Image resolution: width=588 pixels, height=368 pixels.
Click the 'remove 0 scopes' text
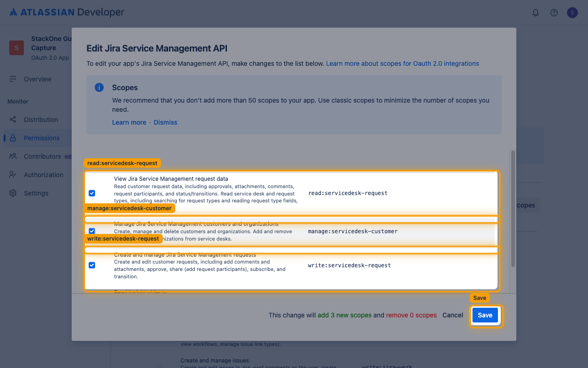[x=411, y=315]
